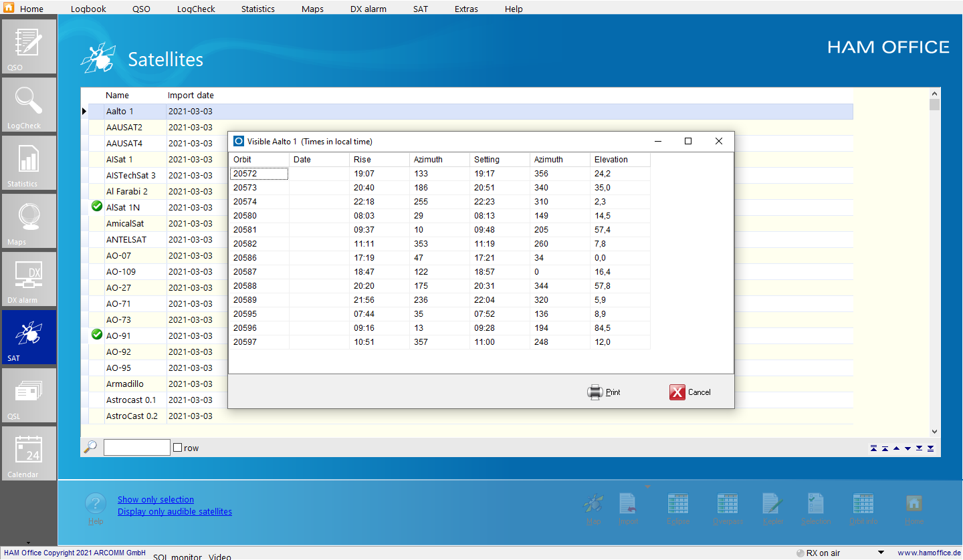Open the Extras menu
This screenshot has height=560, width=963.
coord(466,9)
